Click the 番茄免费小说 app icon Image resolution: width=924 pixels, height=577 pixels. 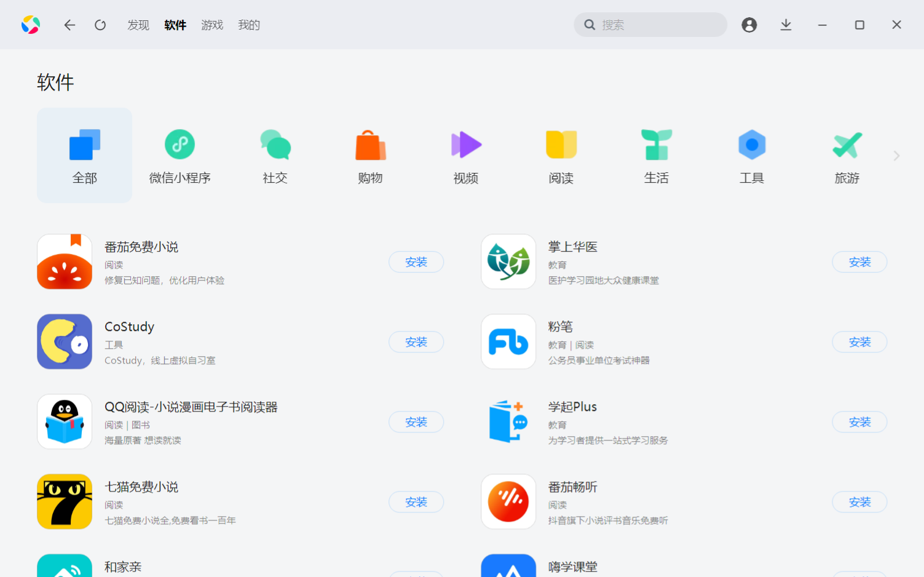pos(65,261)
